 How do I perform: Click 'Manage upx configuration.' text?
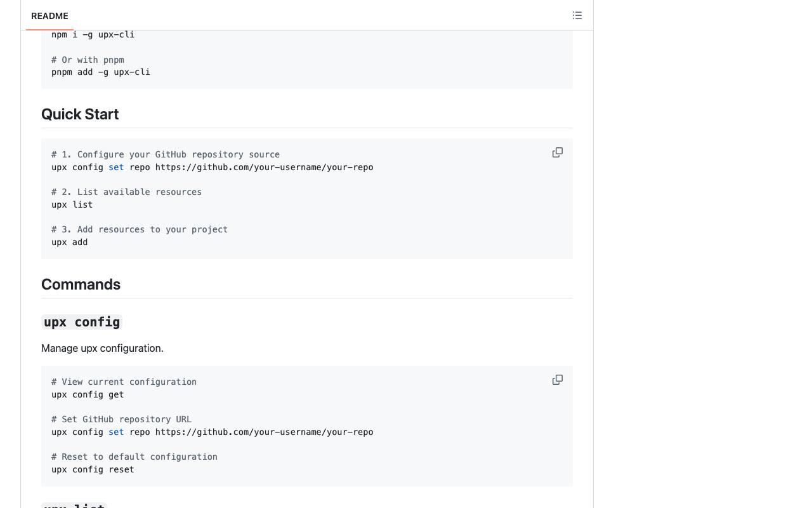(x=102, y=348)
